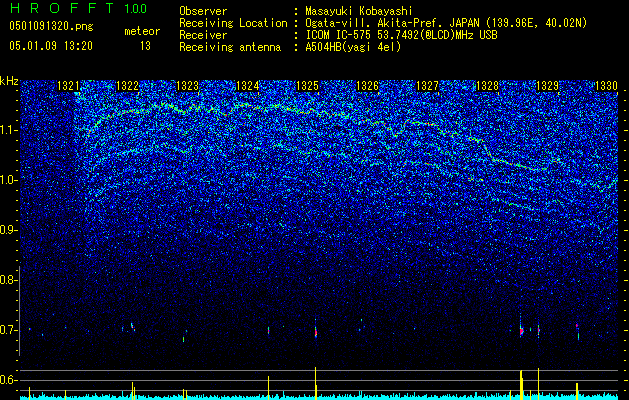
Task: Click the meteor echo below 1322
Action: 133,327
